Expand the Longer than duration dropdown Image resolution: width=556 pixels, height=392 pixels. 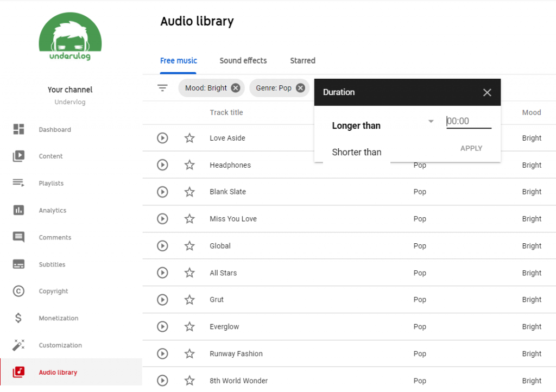click(431, 121)
